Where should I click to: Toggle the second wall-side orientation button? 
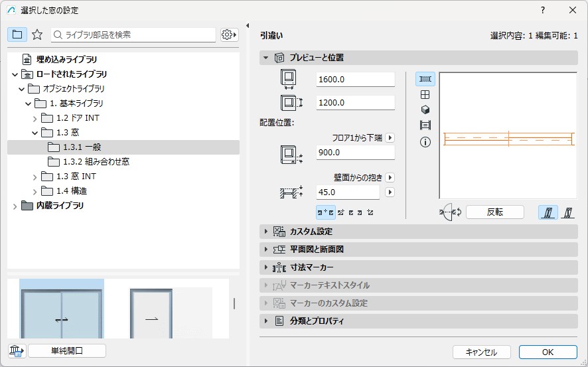tap(567, 212)
